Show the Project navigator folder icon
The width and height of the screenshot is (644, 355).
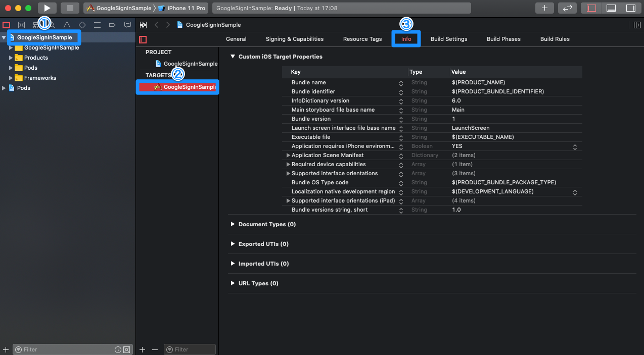coord(6,25)
